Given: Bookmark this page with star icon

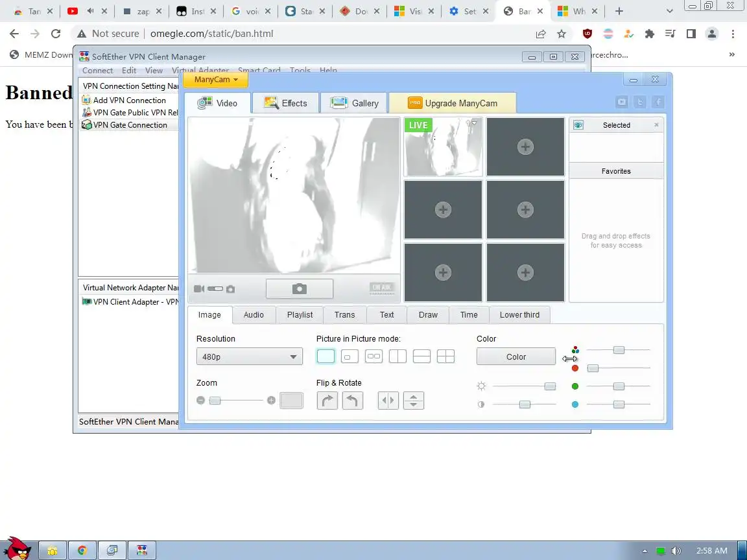Looking at the screenshot, I should point(562,33).
